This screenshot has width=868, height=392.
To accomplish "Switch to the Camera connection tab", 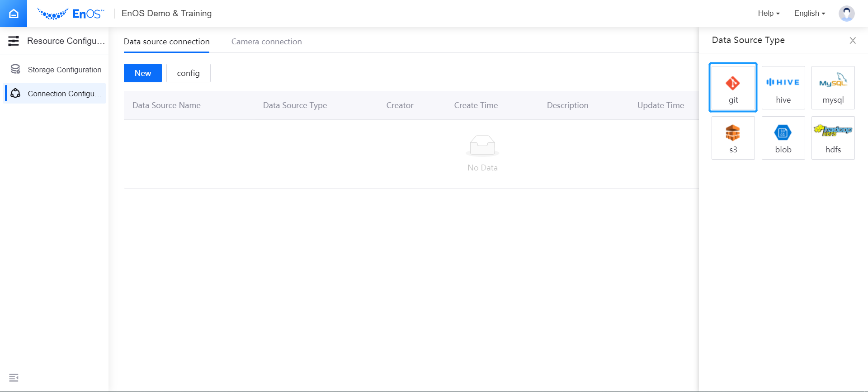I will pos(266,42).
